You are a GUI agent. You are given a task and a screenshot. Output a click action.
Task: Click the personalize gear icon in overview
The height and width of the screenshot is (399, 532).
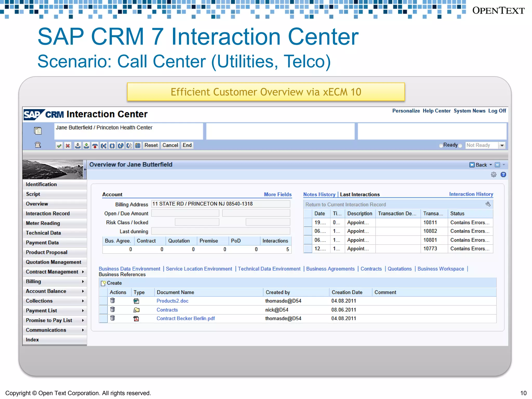(494, 175)
